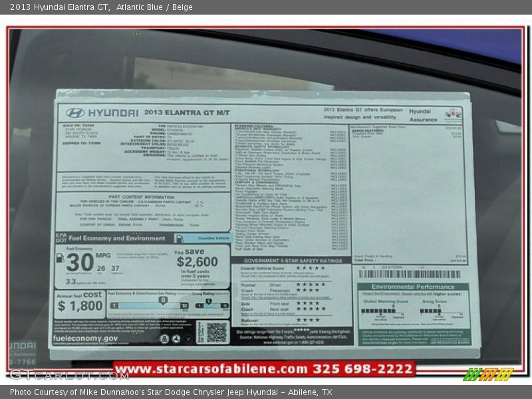Click the Overall Vehicle Score stars
This screenshot has width=532, height=399.
point(311,268)
